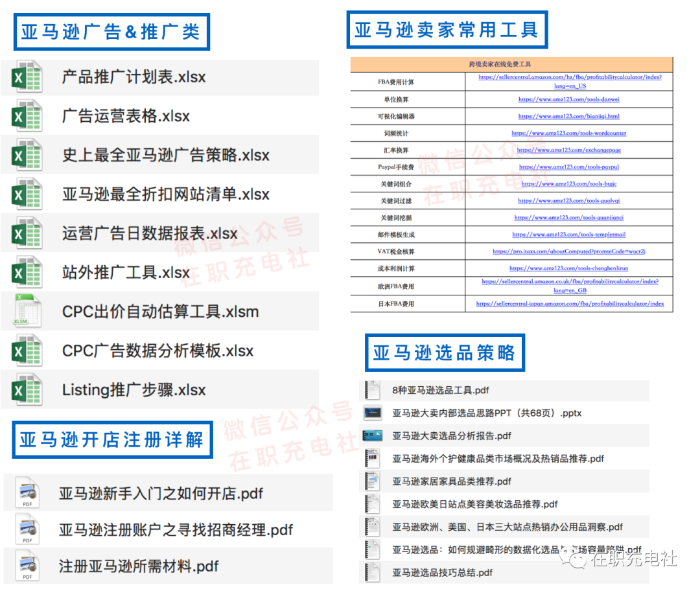The width and height of the screenshot is (700, 589).
Task: Click the file name 注册亚马逊所需材料.pdf
Action: coord(139,566)
